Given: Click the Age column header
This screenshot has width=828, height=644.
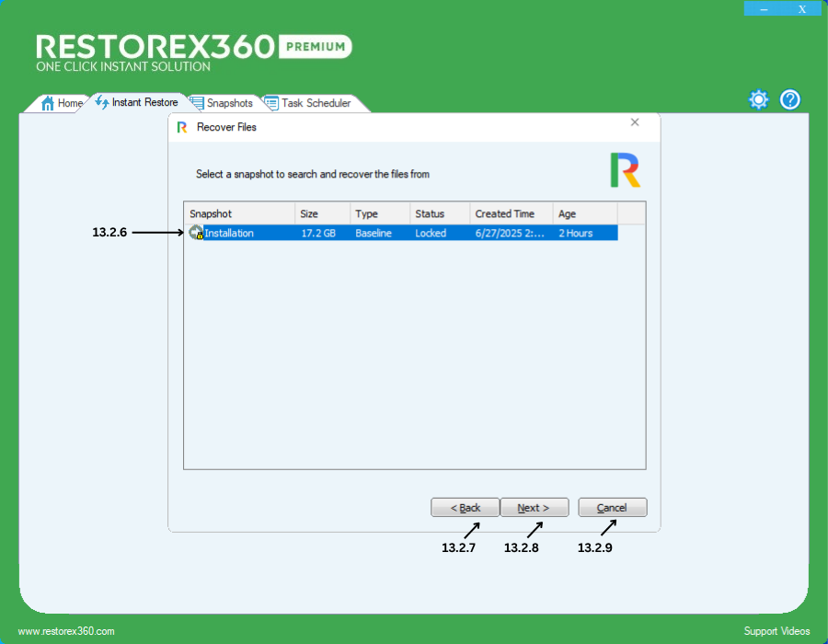Looking at the screenshot, I should [x=584, y=213].
